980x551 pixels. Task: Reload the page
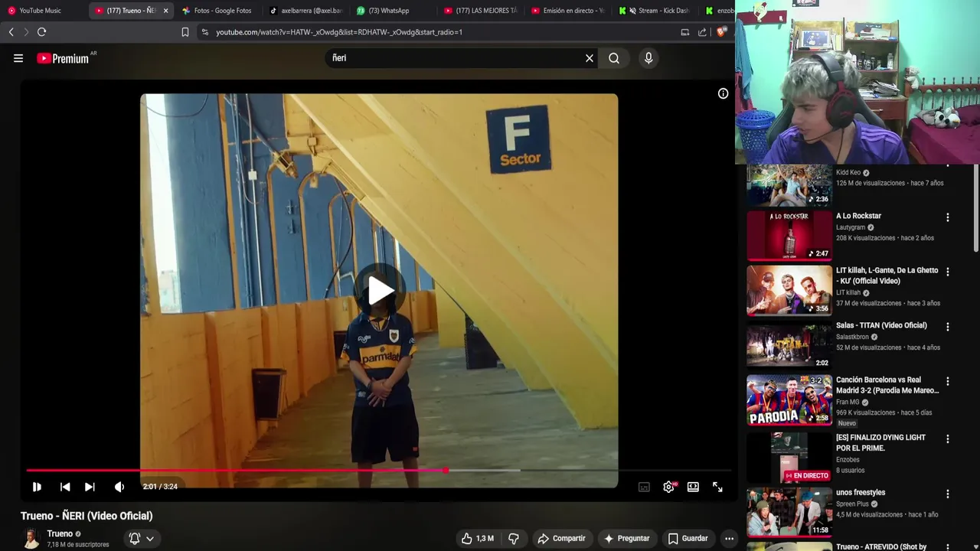42,32
